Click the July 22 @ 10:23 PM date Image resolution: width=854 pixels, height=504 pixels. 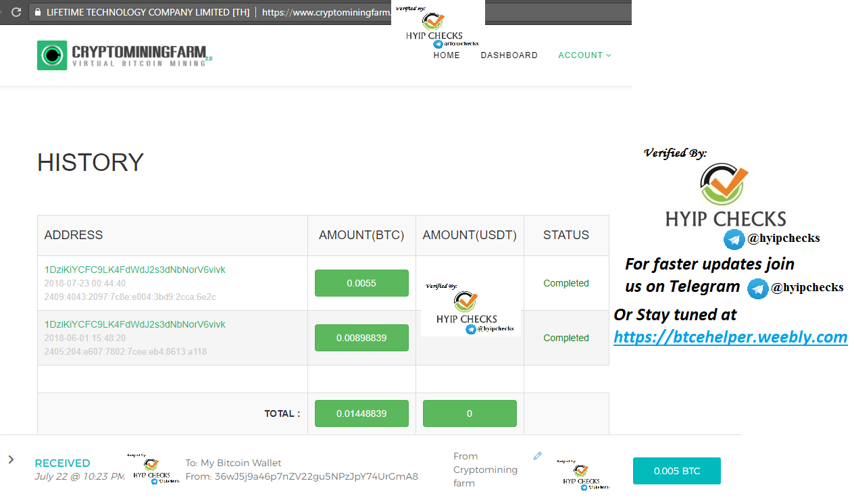pos(80,476)
